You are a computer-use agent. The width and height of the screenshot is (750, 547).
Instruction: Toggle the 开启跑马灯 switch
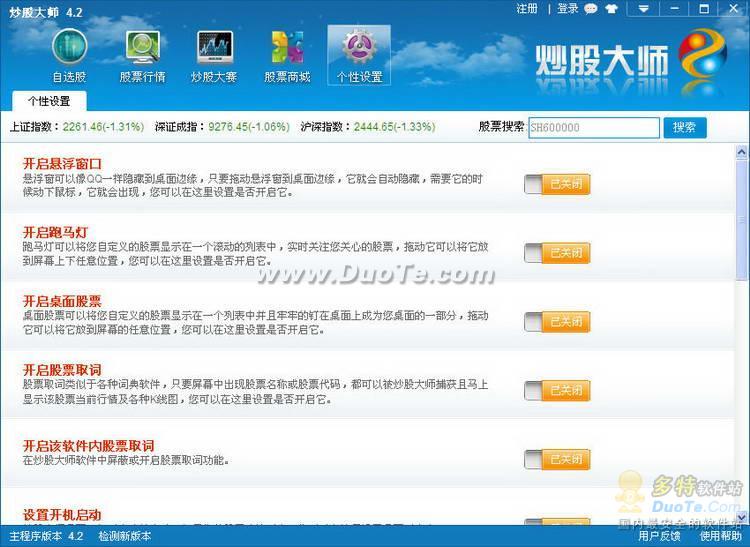(x=557, y=253)
